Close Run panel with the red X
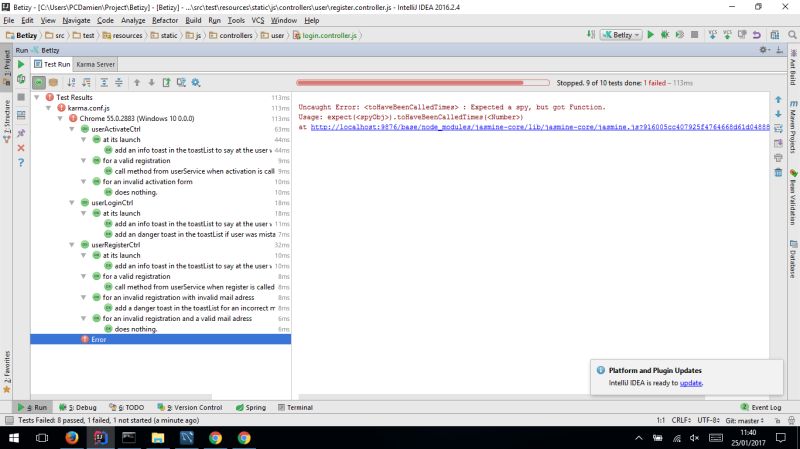The image size is (800, 449). pos(21,148)
